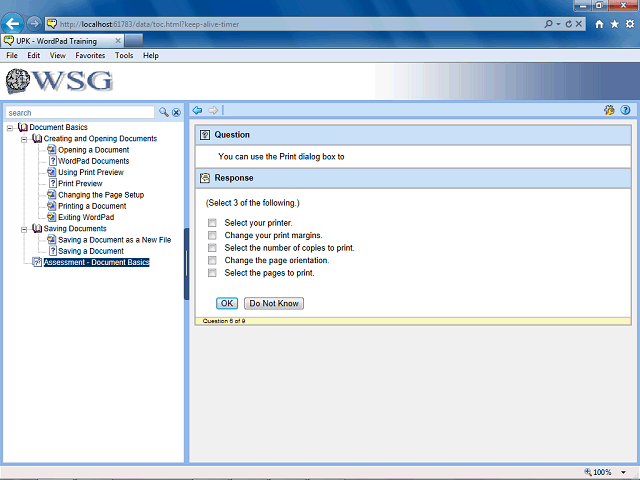Click the grey forward arrow in the content toolbar
The height and width of the screenshot is (480, 640).
tap(213, 110)
